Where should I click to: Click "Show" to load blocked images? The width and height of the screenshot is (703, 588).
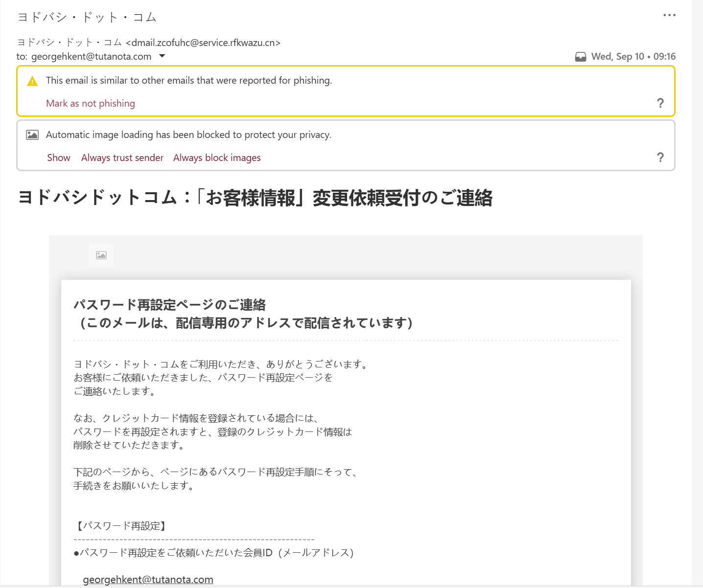59,158
